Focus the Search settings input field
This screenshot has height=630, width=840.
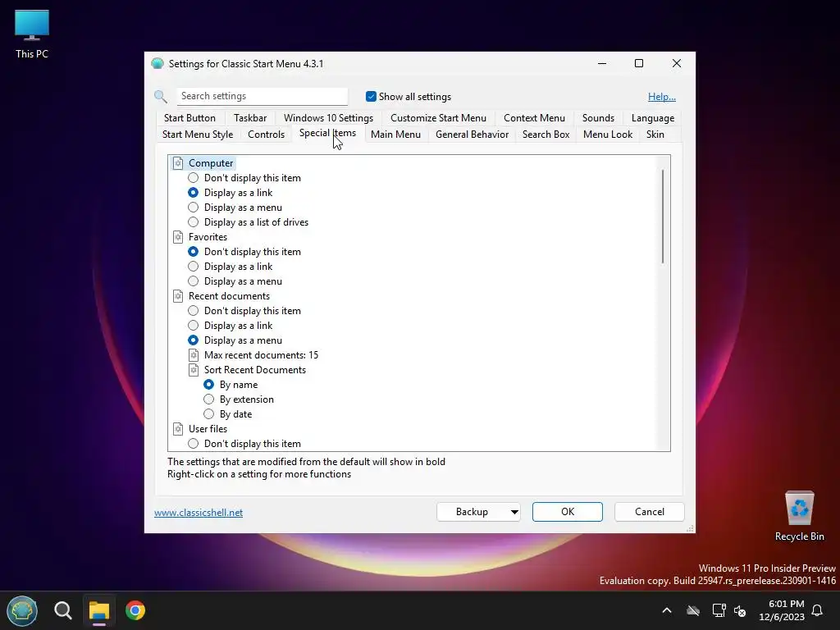click(262, 97)
